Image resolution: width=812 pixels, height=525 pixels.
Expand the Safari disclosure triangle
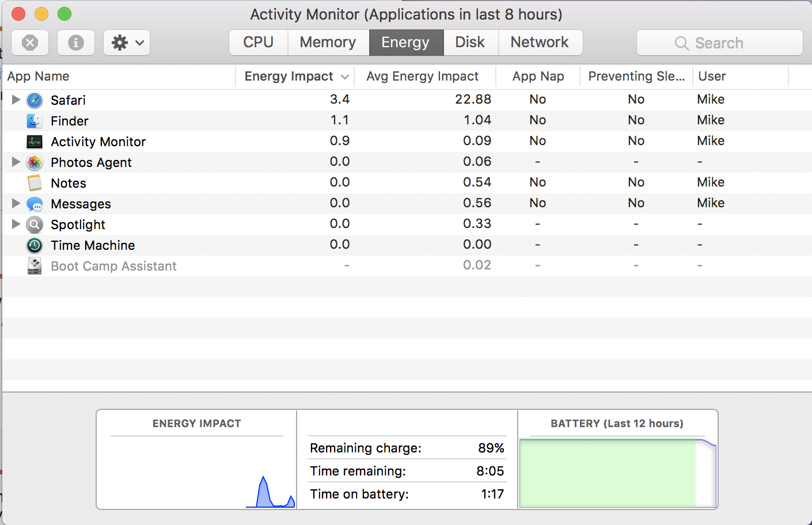click(16, 100)
